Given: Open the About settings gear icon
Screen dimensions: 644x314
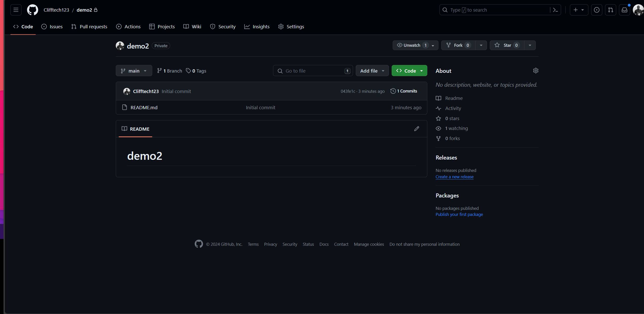Looking at the screenshot, I should click(536, 71).
